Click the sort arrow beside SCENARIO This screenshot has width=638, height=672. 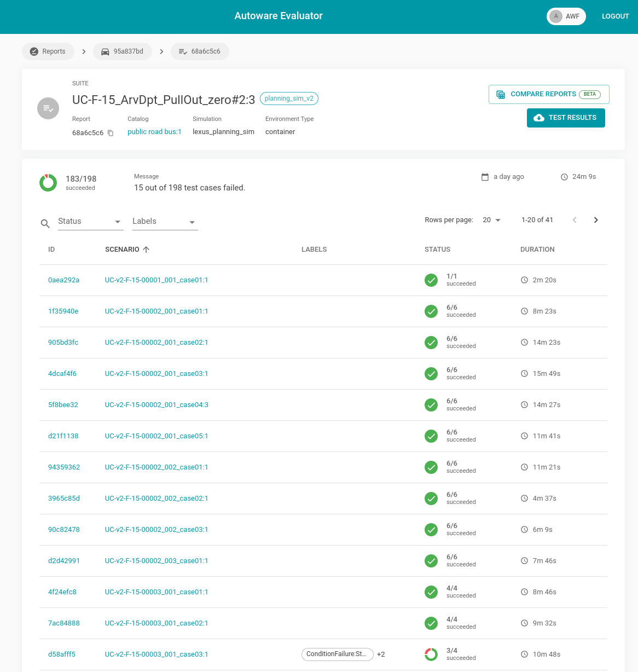pos(146,250)
